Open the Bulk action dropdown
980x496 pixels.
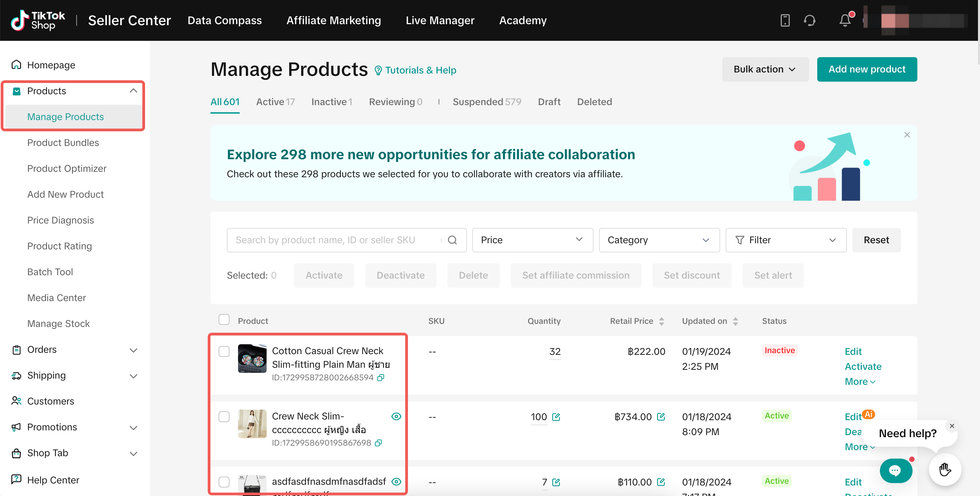pos(765,69)
